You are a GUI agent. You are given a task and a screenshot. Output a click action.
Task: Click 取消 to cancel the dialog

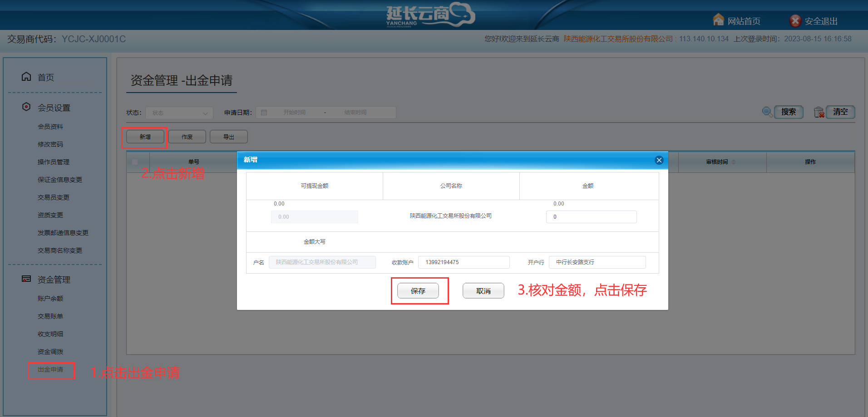pyautogui.click(x=483, y=291)
